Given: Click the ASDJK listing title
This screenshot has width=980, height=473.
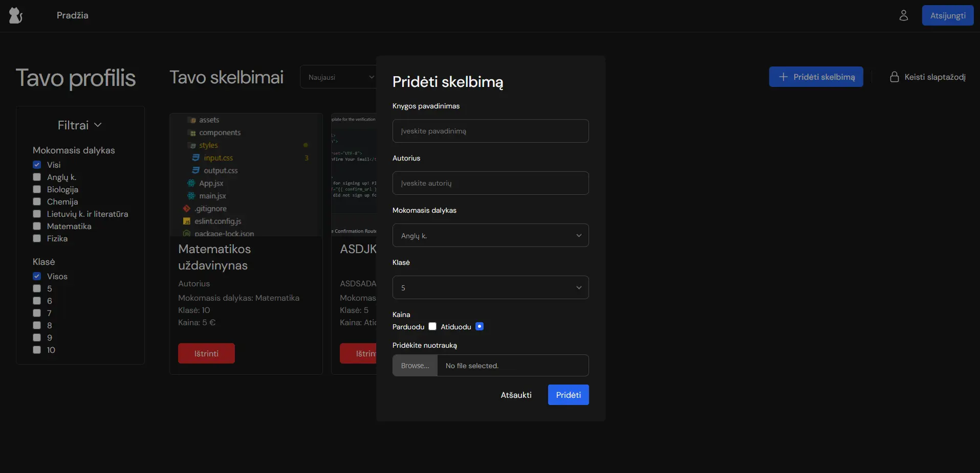Looking at the screenshot, I should pyautogui.click(x=358, y=249).
